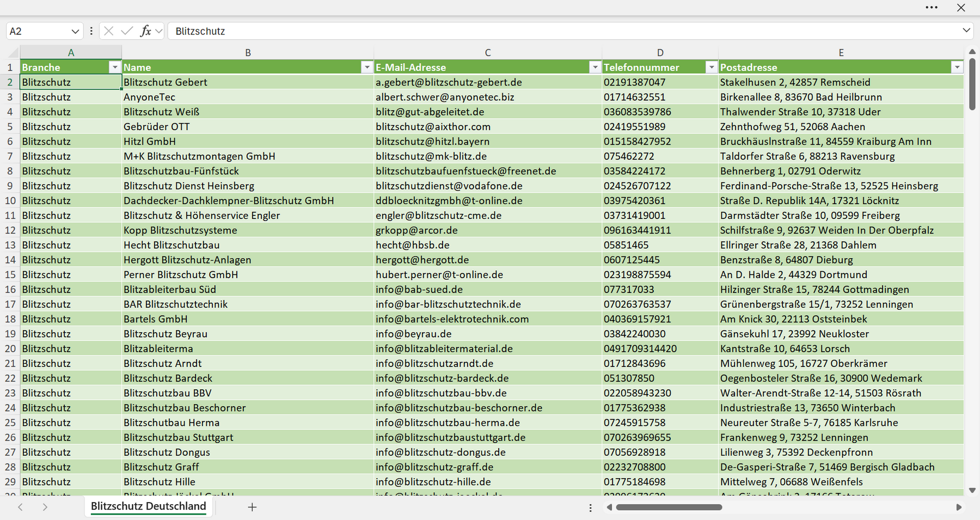Open the Branche column filter dropdown
This screenshot has width=980, height=520.
coord(114,67)
